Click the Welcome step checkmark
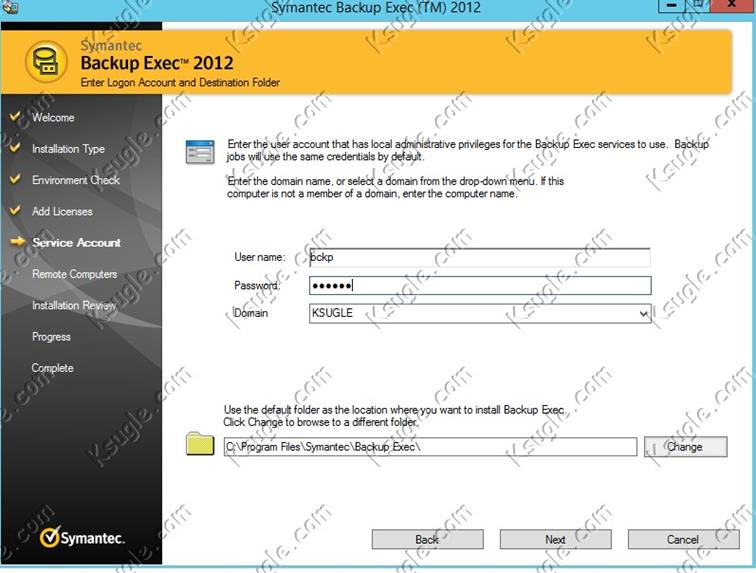 click(15, 116)
